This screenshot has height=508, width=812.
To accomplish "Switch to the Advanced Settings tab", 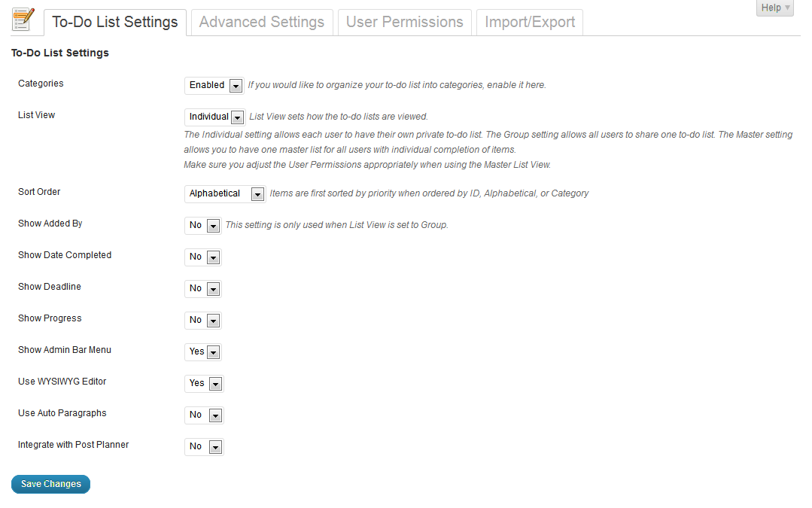I will [261, 22].
